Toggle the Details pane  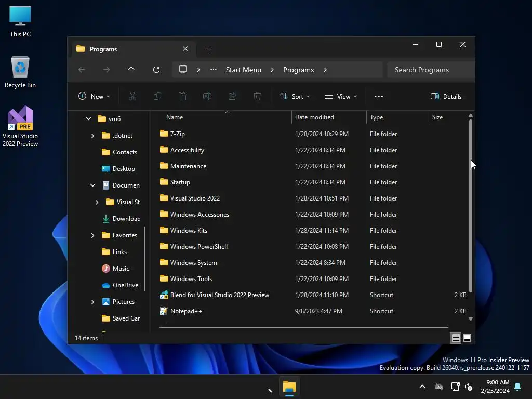click(x=446, y=96)
